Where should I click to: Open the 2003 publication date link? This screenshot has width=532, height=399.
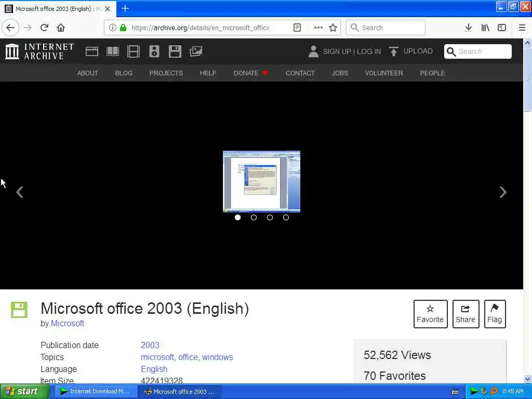(x=150, y=345)
